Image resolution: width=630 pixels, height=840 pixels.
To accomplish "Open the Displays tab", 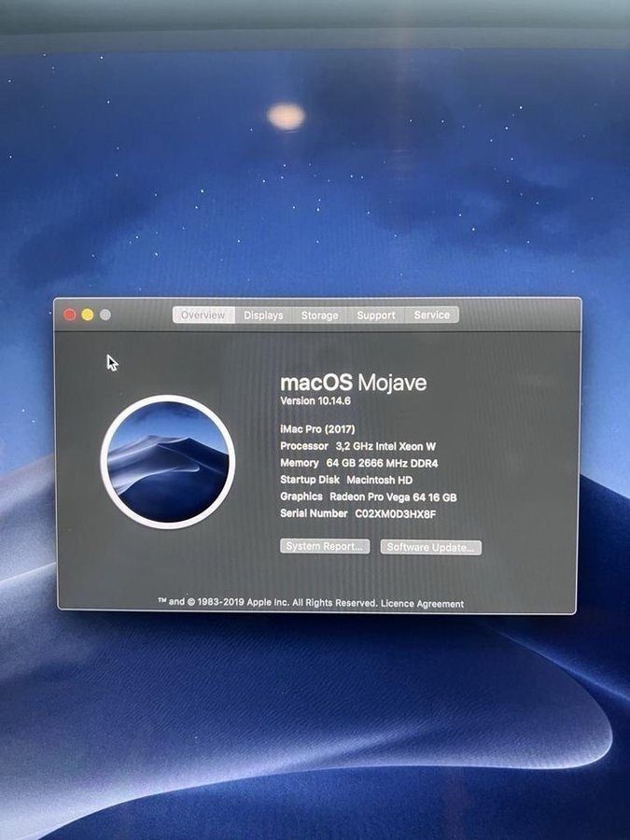I will 263,315.
